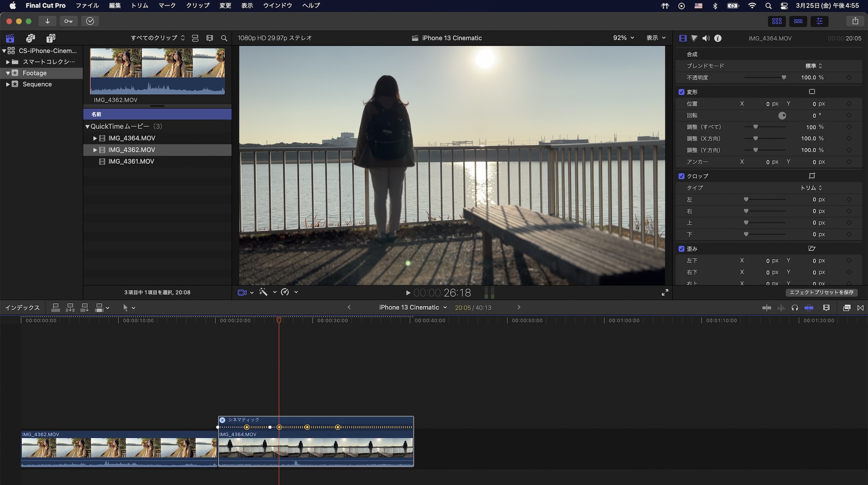This screenshot has width=868, height=485.
Task: Toggle the 歪み distort checkbox
Action: pyautogui.click(x=681, y=249)
